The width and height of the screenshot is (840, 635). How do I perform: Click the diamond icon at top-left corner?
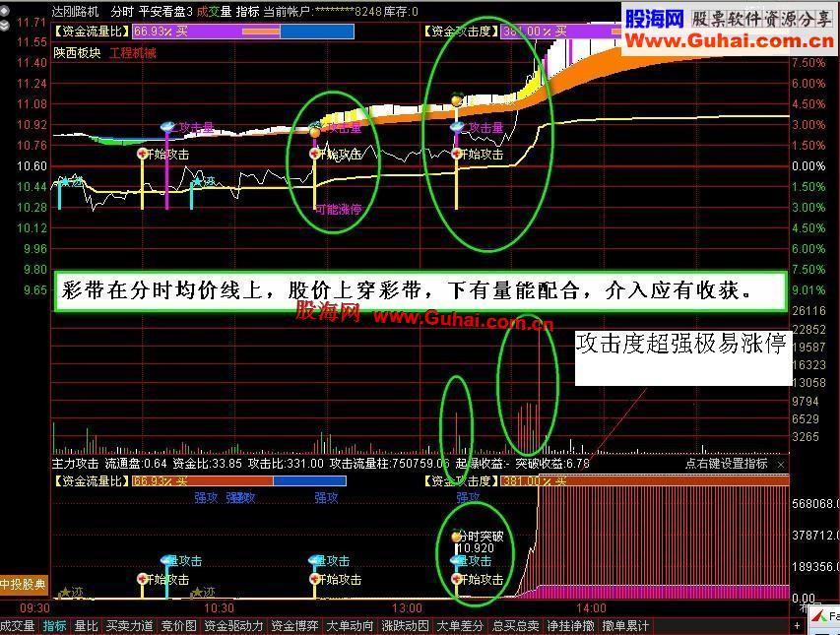click(4, 11)
